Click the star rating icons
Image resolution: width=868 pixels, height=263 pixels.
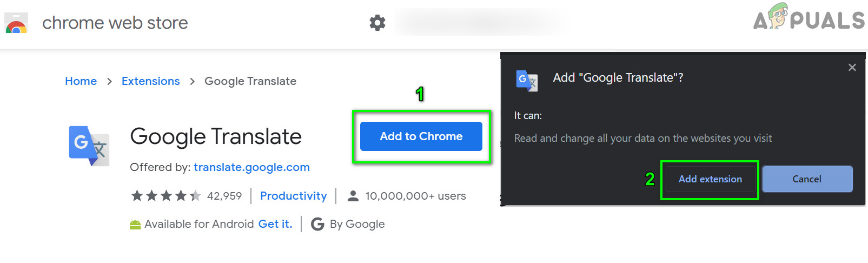[166, 196]
